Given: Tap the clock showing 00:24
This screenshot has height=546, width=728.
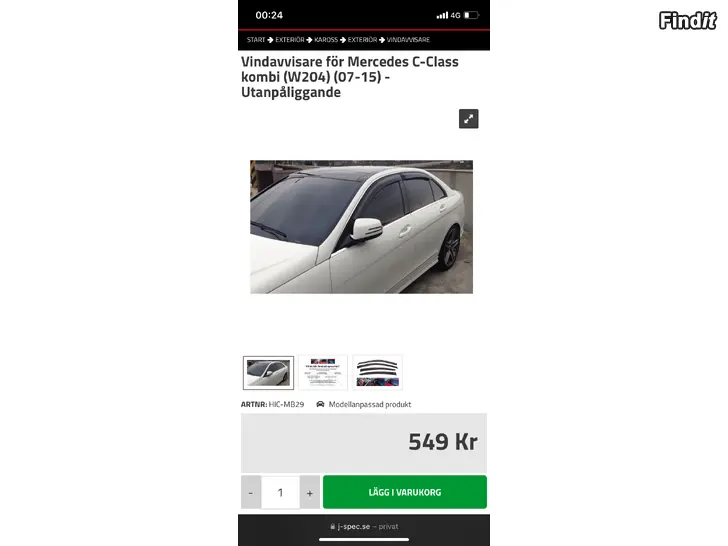Looking at the screenshot, I should point(269,15).
